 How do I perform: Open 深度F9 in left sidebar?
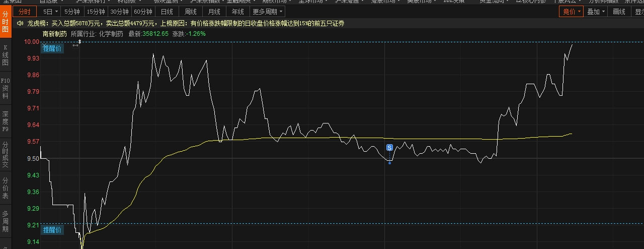tap(6, 121)
